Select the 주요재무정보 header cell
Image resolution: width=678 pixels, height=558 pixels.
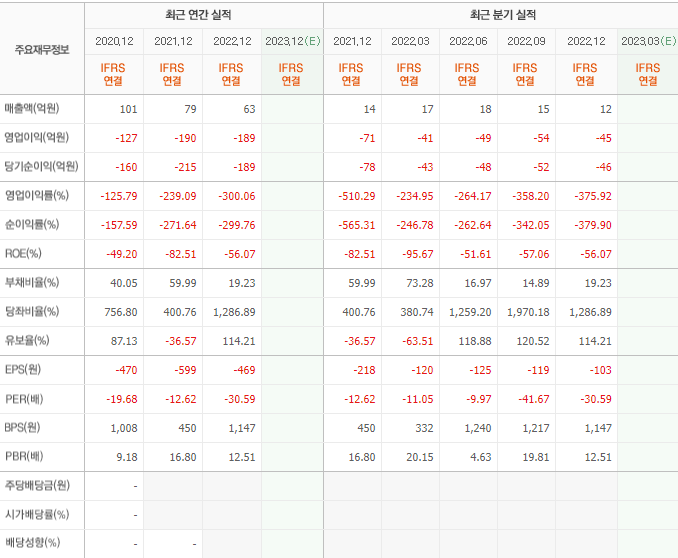point(42,50)
